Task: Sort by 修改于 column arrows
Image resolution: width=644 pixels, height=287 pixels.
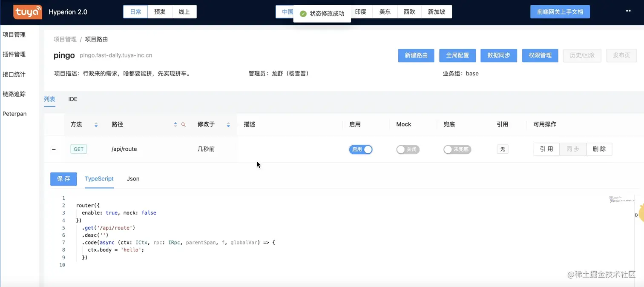Action: tap(228, 125)
